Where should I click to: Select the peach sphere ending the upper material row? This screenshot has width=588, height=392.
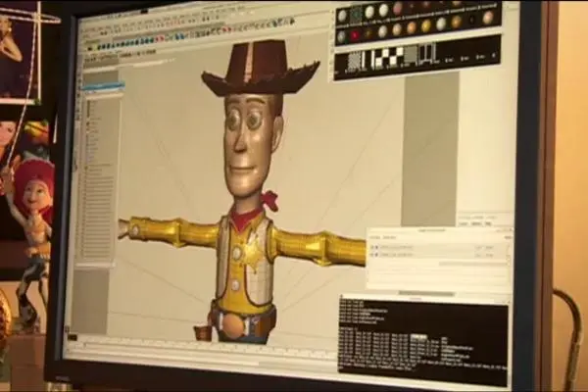(488, 18)
